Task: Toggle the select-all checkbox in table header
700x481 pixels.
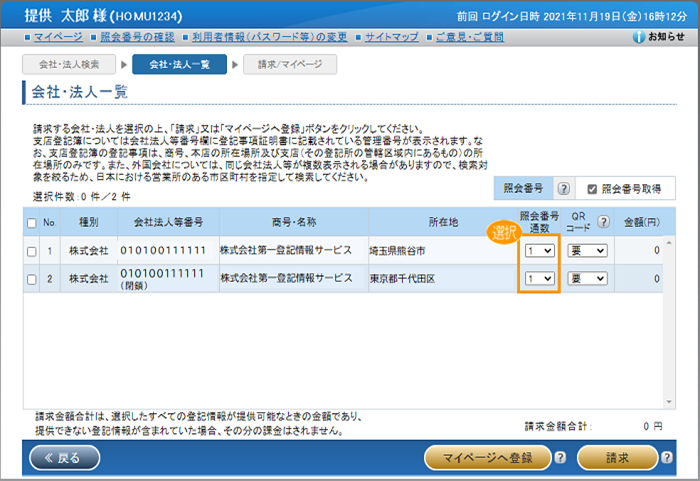Action: click(x=31, y=222)
